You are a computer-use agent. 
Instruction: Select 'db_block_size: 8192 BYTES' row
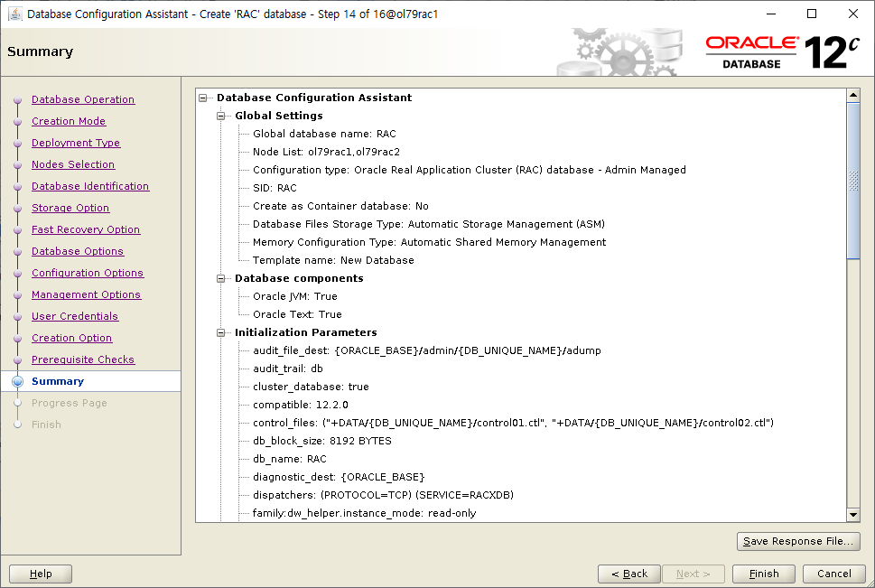tap(322, 441)
